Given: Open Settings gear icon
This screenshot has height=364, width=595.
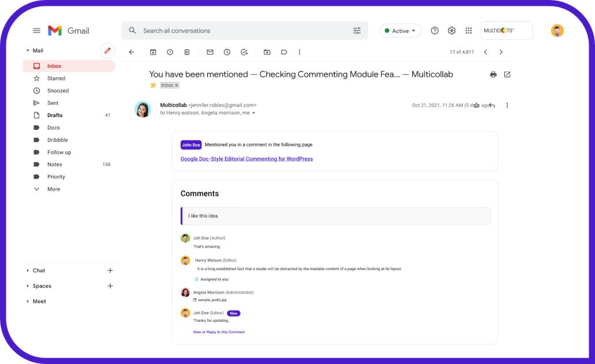Looking at the screenshot, I should 451,31.
